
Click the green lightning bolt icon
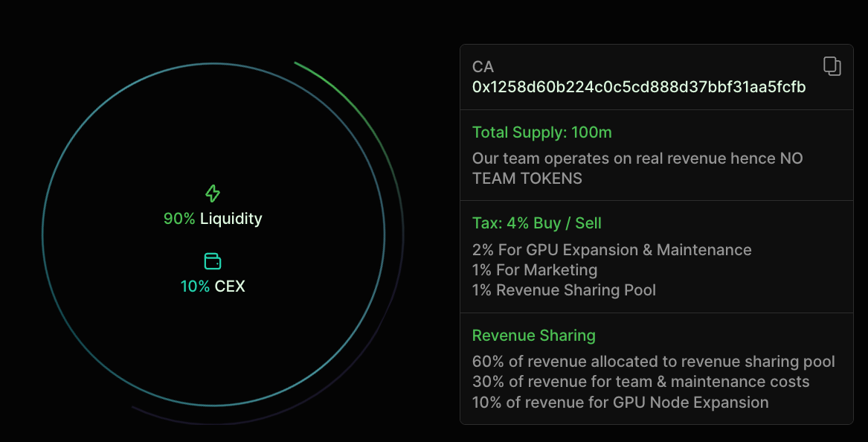click(213, 193)
